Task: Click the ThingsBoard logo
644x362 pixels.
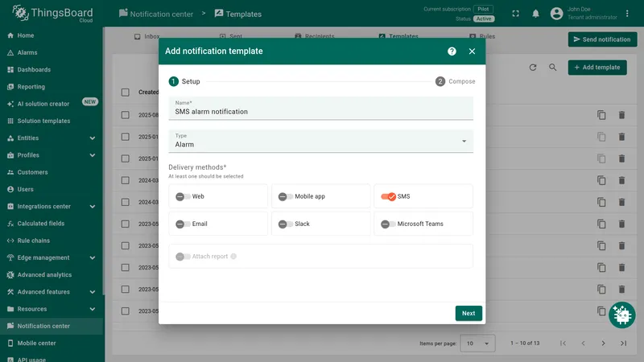Action: pos(52,13)
